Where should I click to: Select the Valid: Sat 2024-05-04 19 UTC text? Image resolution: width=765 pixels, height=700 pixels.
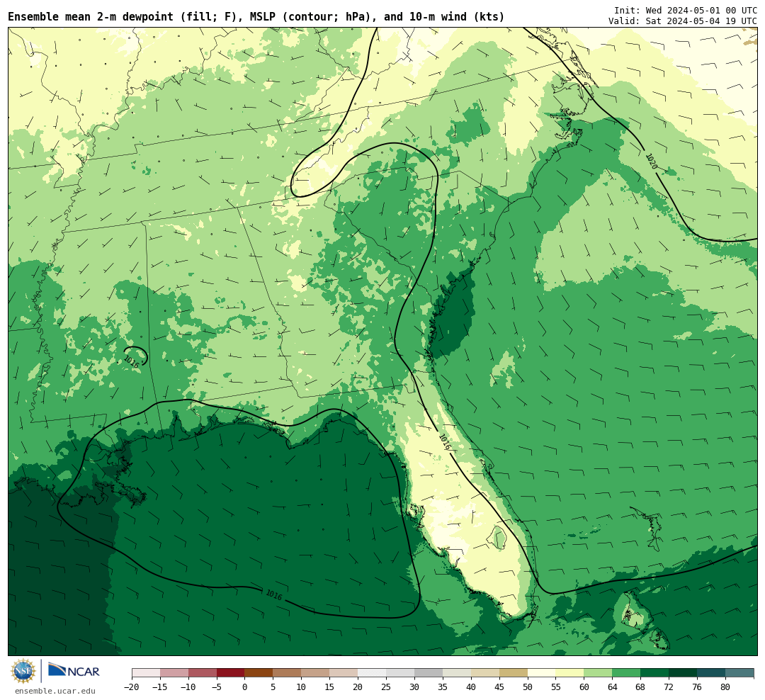point(683,21)
